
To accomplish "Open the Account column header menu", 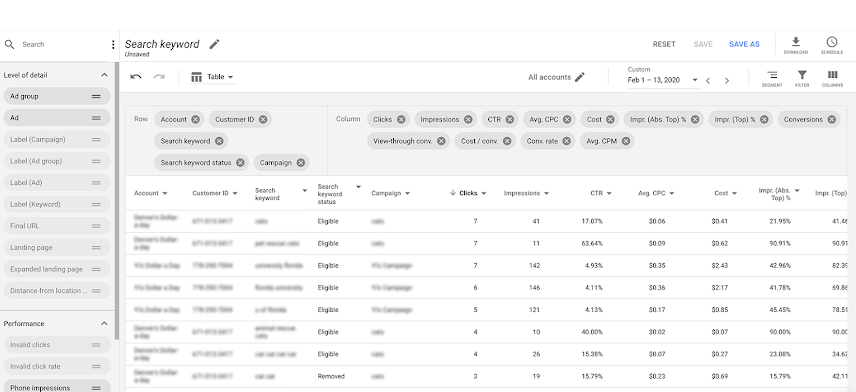I will [x=165, y=193].
